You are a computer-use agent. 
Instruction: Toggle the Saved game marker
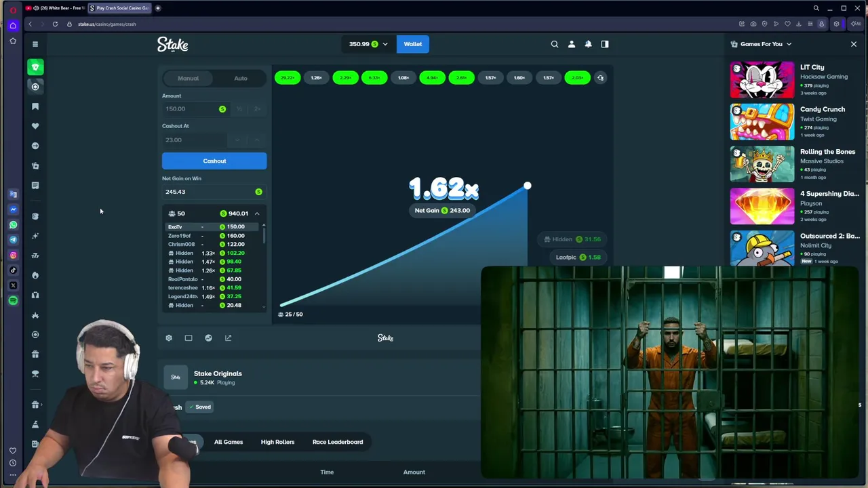tap(199, 407)
